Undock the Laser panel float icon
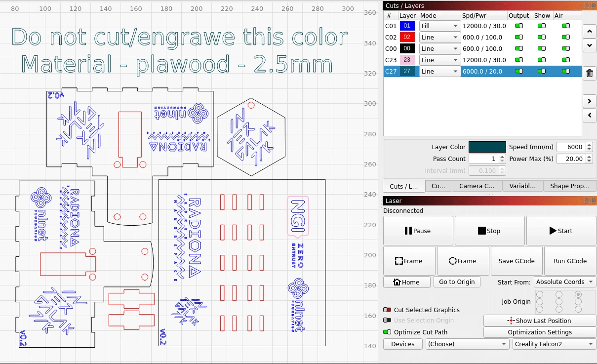Image resolution: width=597 pixels, height=364 pixels. (x=586, y=201)
